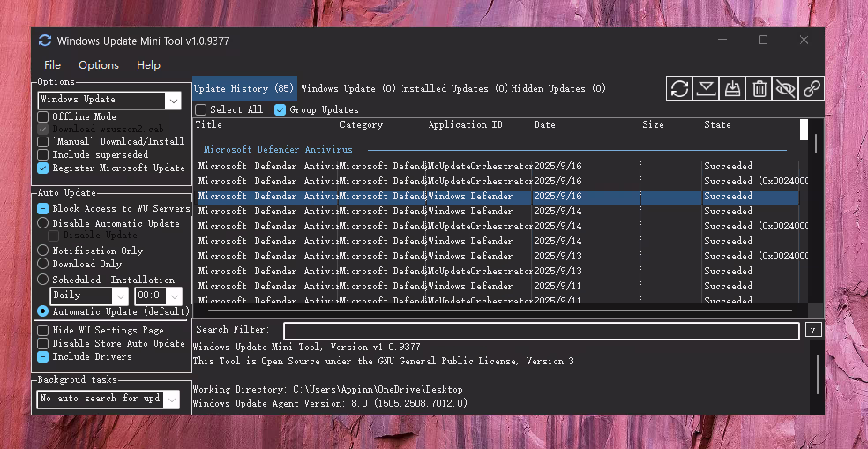Expand the Daily schedule dropdown
The width and height of the screenshot is (868, 449).
coord(121,296)
